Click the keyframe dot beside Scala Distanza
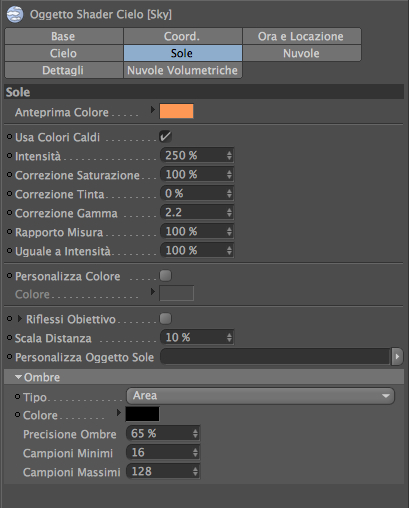 [10, 338]
